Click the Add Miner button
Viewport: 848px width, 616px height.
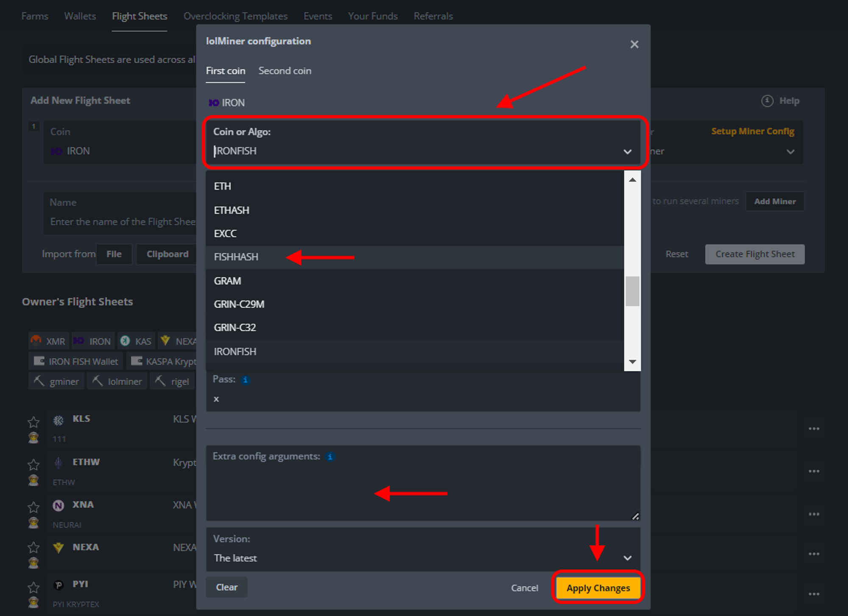[x=775, y=201]
